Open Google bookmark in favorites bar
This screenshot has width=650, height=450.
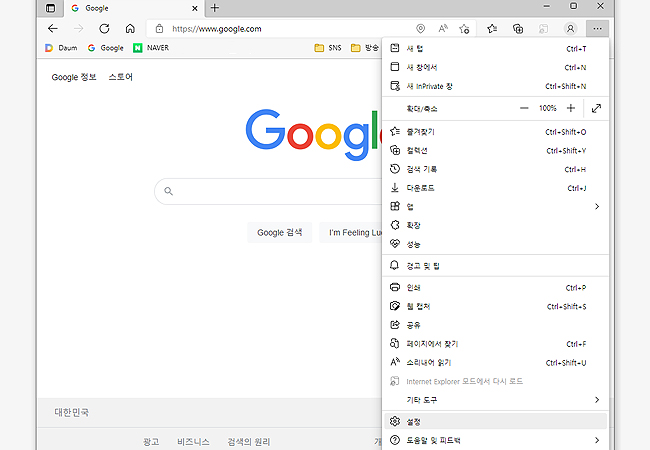coord(106,48)
